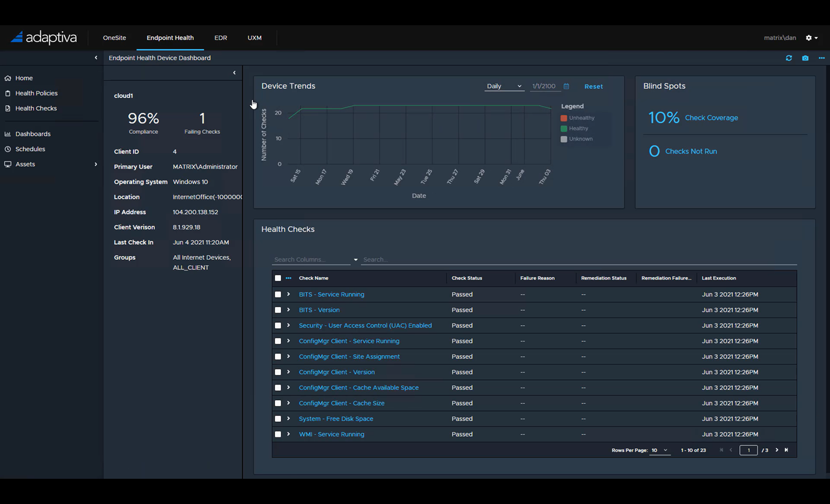The width and height of the screenshot is (830, 504).
Task: Expand the ConfigMgr Client - Version row chevron
Action: tap(288, 372)
